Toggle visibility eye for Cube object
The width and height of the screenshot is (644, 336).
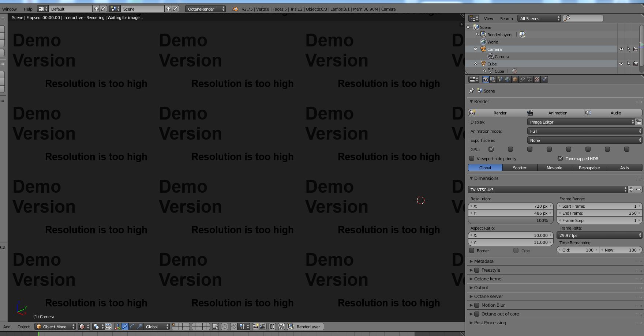pos(621,64)
